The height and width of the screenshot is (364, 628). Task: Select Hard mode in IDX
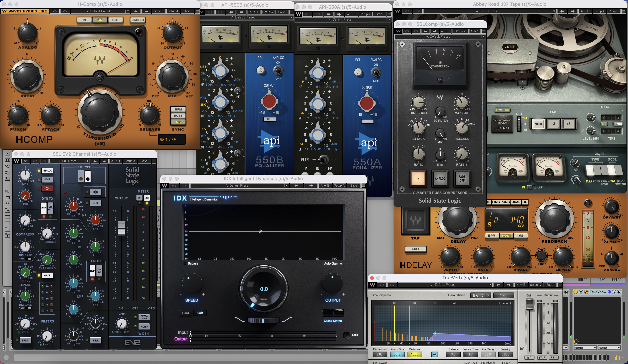pos(185,313)
